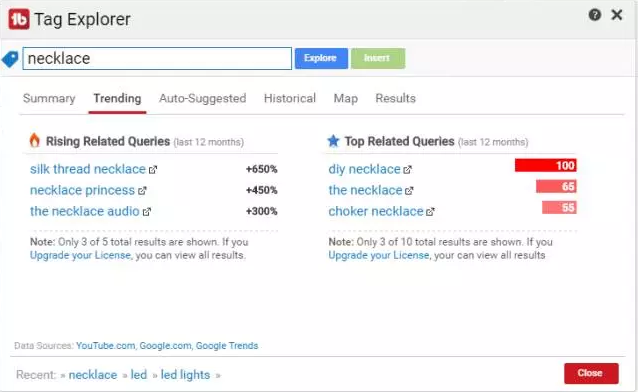The height and width of the screenshot is (392, 639).
Task: Click Upgrade your License under Rising Related Queries
Action: coord(80,255)
